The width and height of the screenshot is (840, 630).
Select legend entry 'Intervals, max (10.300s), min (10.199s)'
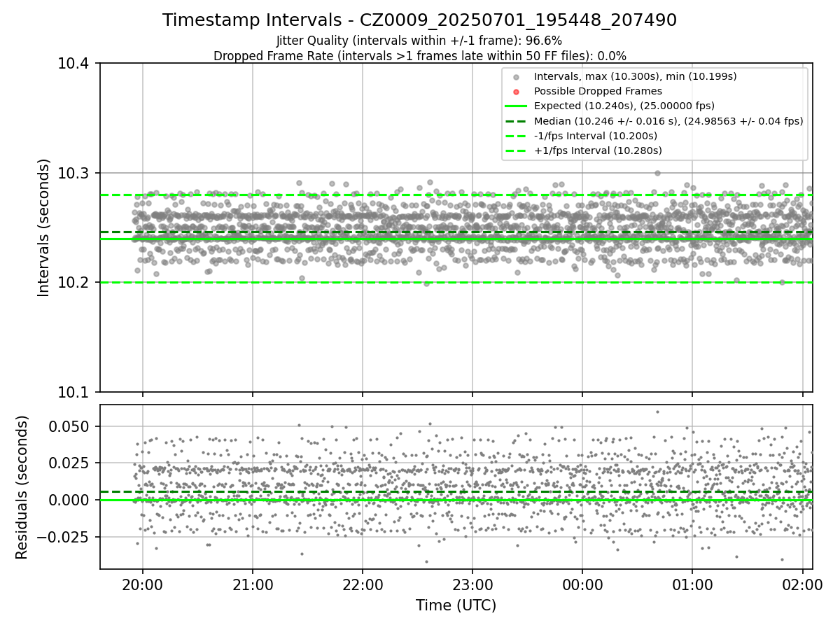tap(635, 76)
